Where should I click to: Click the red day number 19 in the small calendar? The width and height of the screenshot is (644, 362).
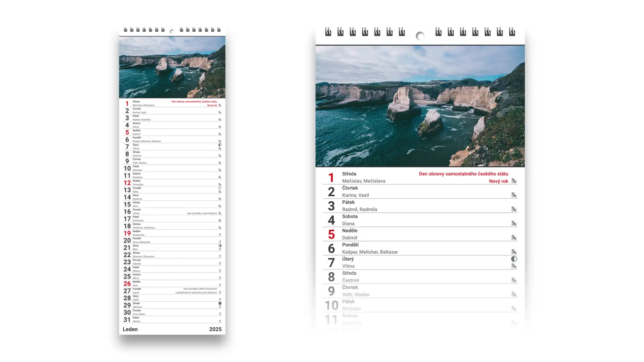(x=127, y=233)
